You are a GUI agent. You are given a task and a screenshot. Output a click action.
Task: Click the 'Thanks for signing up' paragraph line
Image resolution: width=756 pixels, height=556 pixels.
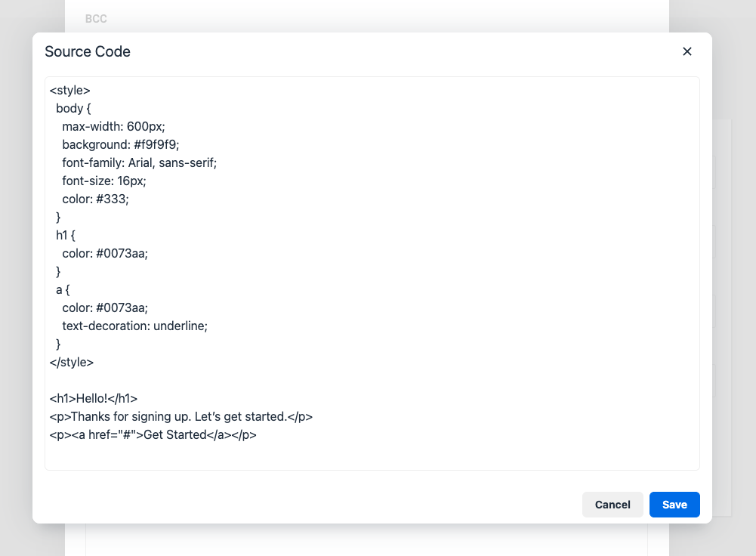point(181,417)
